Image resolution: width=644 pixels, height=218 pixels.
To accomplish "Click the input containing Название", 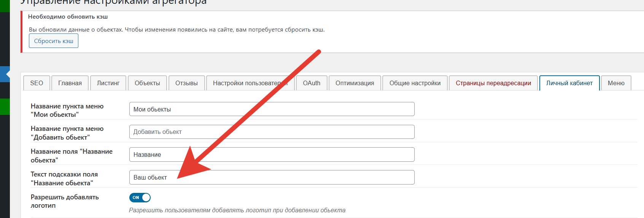I will click(272, 155).
